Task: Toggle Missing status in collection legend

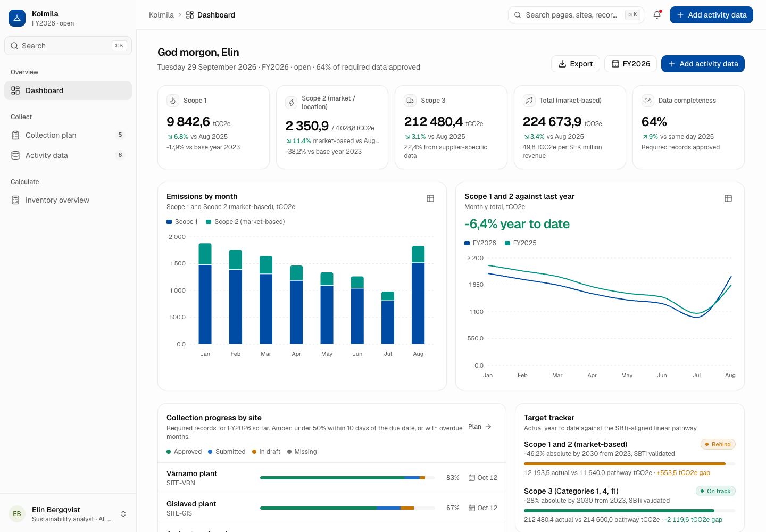Action: coord(302,452)
